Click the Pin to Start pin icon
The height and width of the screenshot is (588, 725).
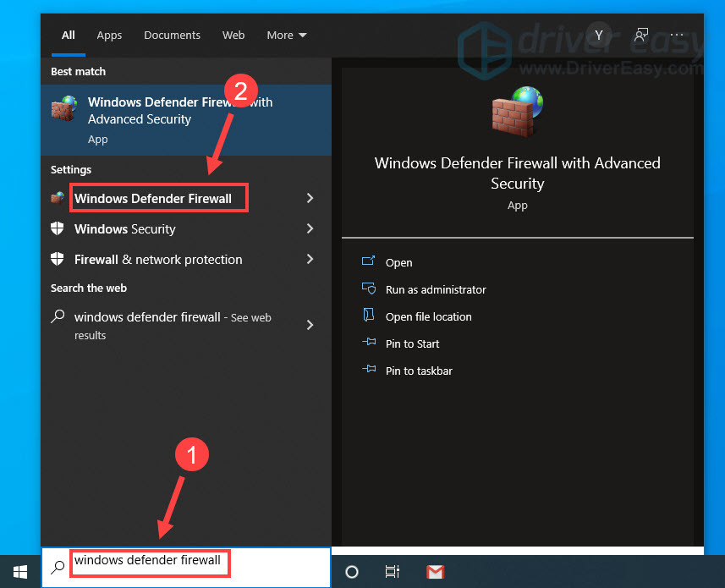(x=369, y=342)
